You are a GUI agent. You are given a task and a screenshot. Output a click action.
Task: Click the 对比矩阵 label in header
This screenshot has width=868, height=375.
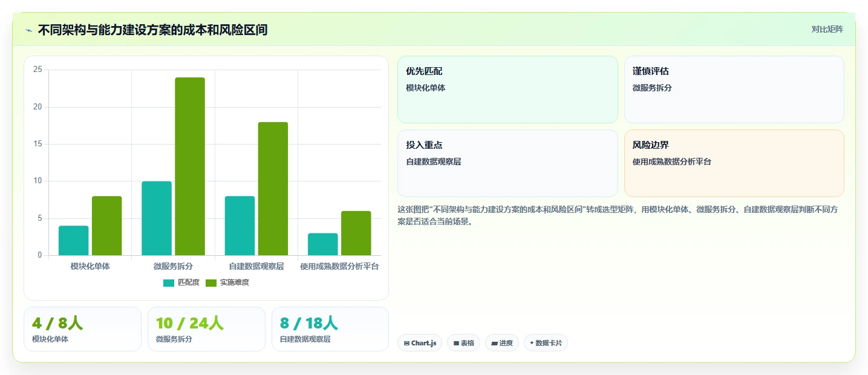827,29
